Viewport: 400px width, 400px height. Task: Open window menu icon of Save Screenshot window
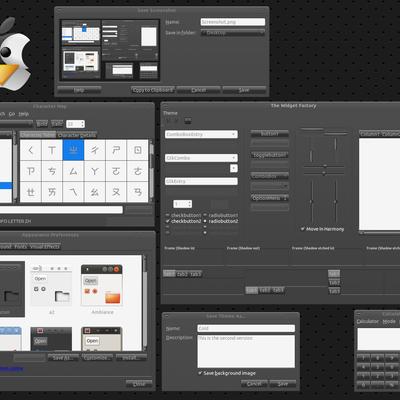coord(59,11)
